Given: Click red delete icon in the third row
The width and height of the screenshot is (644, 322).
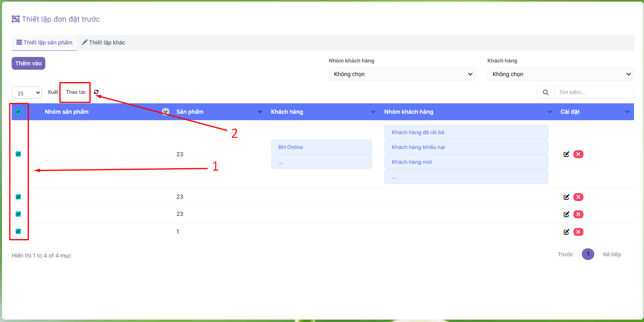Looking at the screenshot, I should tap(578, 214).
